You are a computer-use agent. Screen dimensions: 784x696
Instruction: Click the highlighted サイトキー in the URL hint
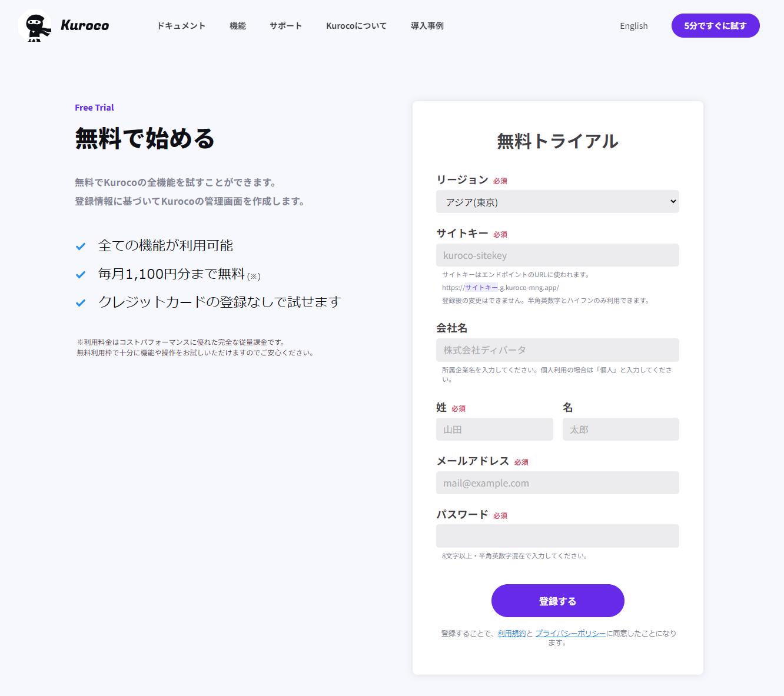[x=481, y=288]
